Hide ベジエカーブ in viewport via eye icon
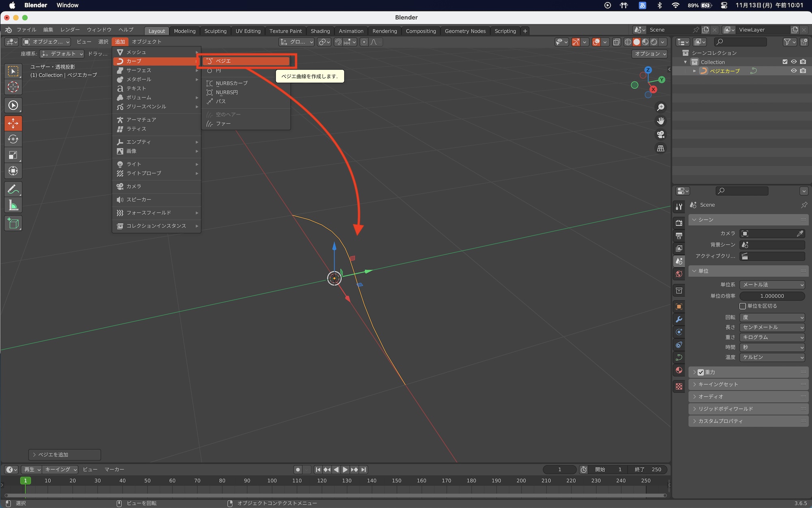This screenshot has width=812, height=508. tap(793, 71)
